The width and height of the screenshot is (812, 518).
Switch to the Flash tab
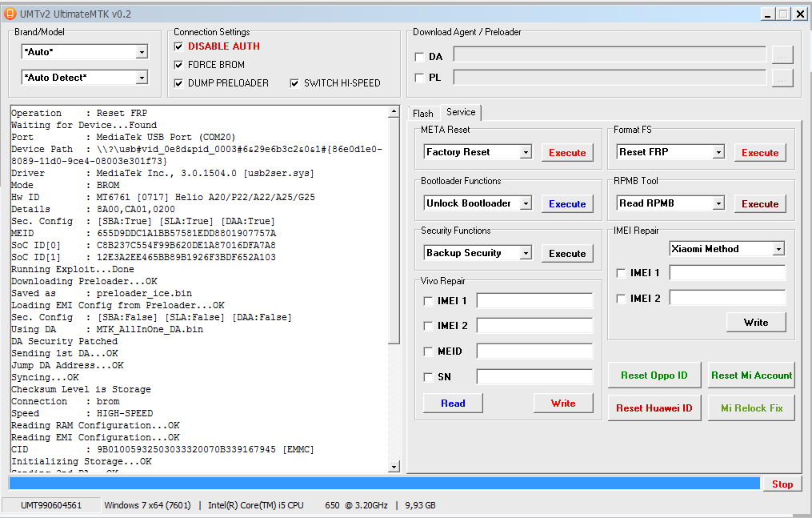[423, 114]
